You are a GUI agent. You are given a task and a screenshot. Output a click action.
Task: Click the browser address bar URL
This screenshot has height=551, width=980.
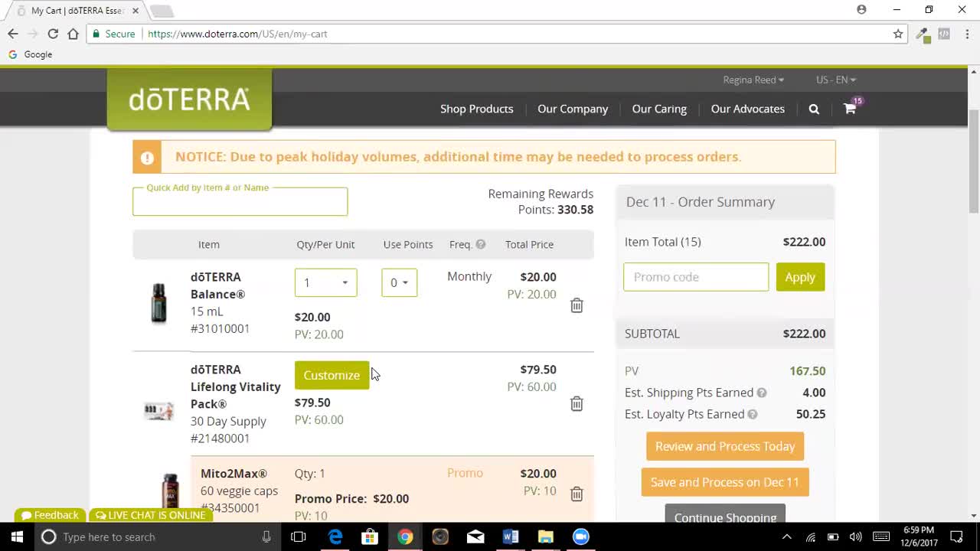pyautogui.click(x=237, y=34)
